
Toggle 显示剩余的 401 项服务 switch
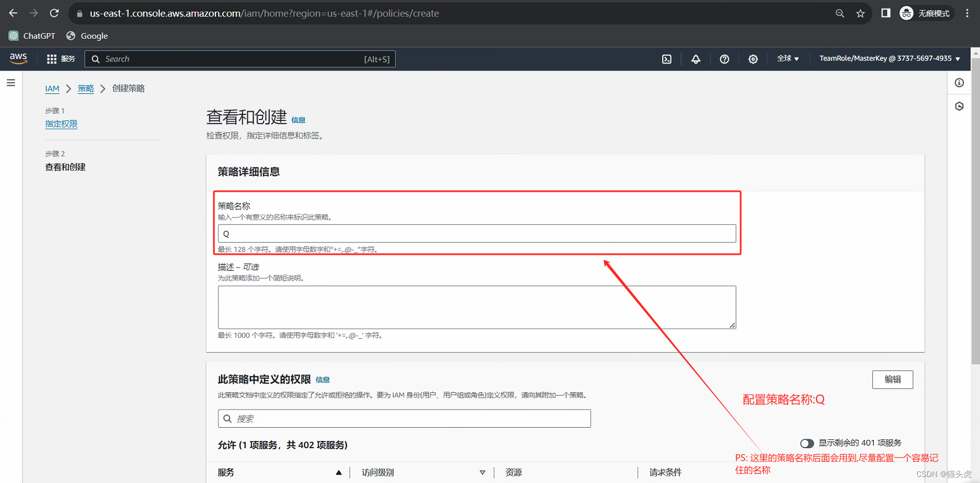[x=807, y=443]
